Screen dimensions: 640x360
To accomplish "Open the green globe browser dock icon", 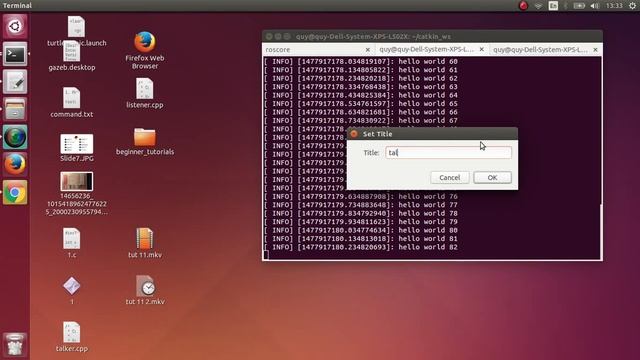I will [15, 137].
